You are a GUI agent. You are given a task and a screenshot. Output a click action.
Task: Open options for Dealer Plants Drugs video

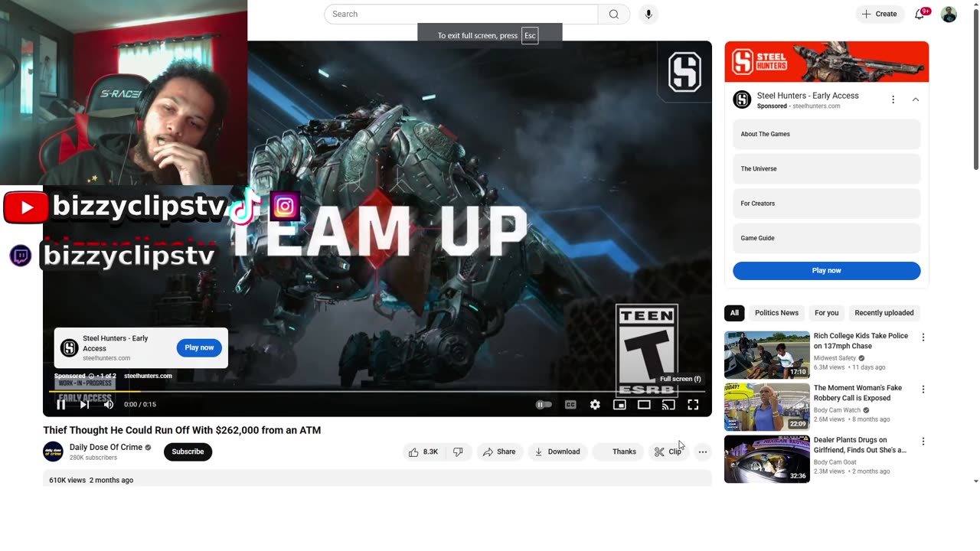click(923, 442)
